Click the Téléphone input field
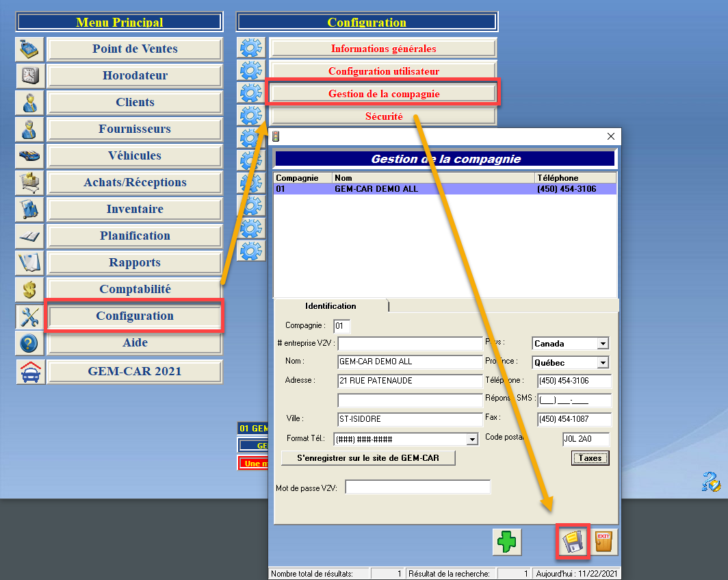This screenshot has height=580, width=728. tap(574, 381)
